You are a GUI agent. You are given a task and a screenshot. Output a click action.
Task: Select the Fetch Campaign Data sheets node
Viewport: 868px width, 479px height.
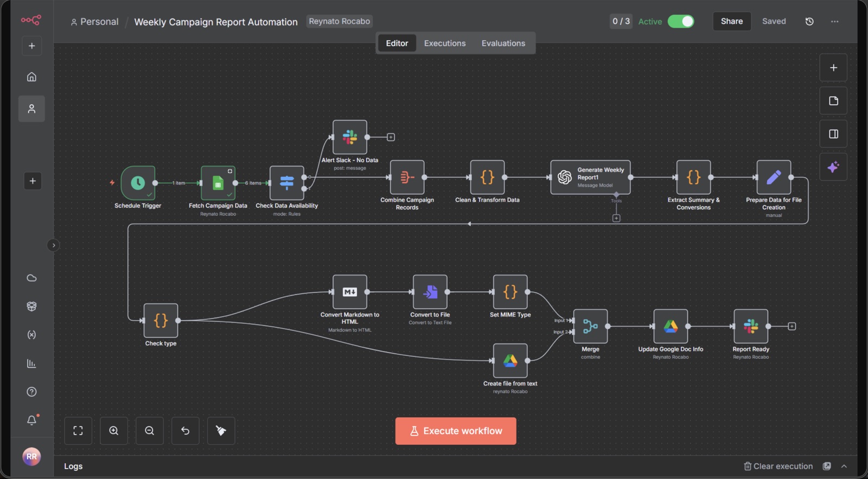click(x=218, y=183)
